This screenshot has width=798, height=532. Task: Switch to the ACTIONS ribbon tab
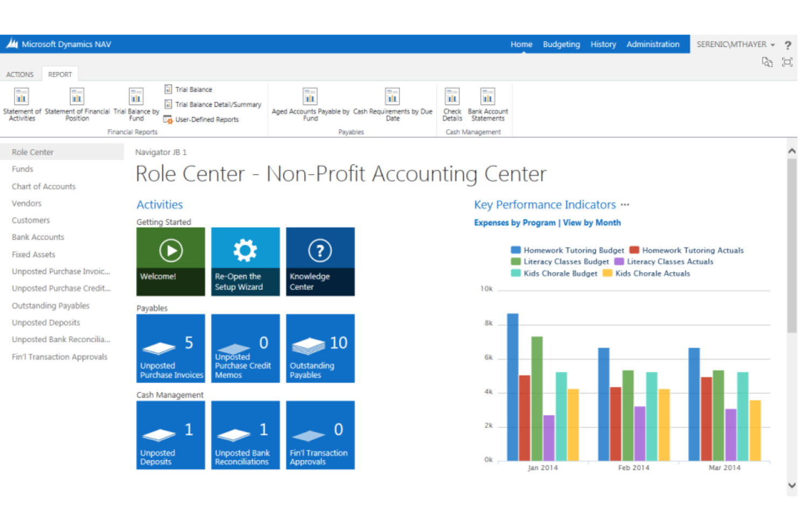tap(20, 74)
